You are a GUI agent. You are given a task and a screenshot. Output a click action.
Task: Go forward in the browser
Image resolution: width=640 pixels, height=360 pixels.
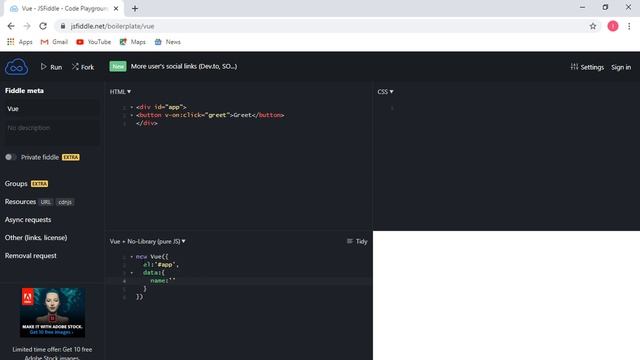[27, 26]
